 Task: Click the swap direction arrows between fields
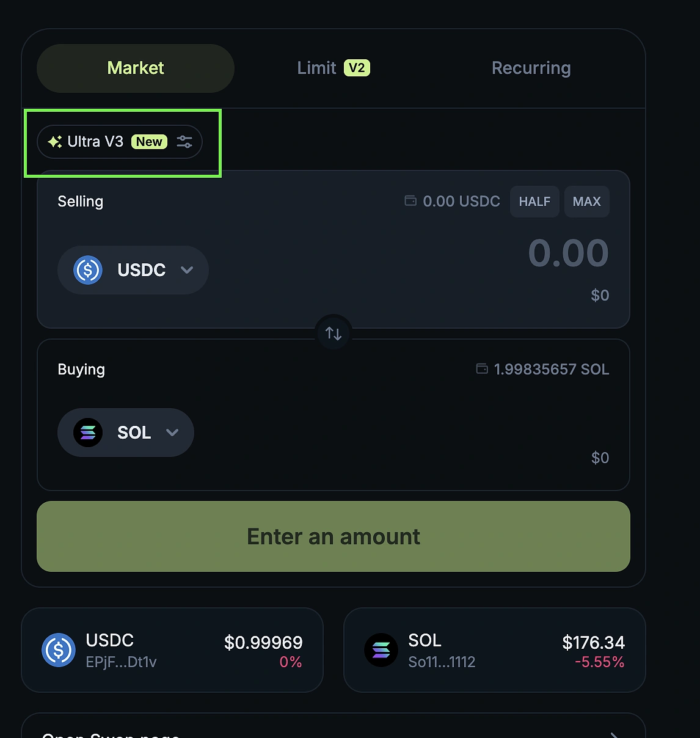pyautogui.click(x=333, y=332)
